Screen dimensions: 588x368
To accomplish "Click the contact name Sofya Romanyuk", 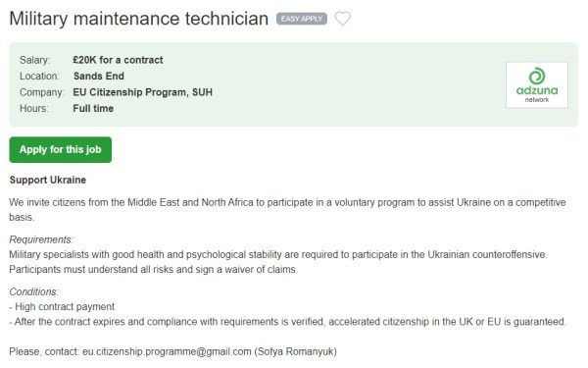I will click(x=296, y=351).
